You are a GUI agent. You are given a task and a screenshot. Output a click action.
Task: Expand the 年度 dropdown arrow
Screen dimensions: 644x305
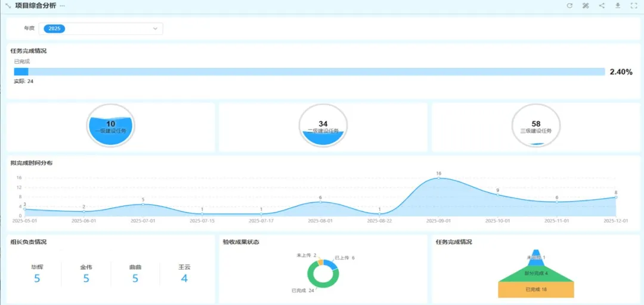(x=155, y=29)
